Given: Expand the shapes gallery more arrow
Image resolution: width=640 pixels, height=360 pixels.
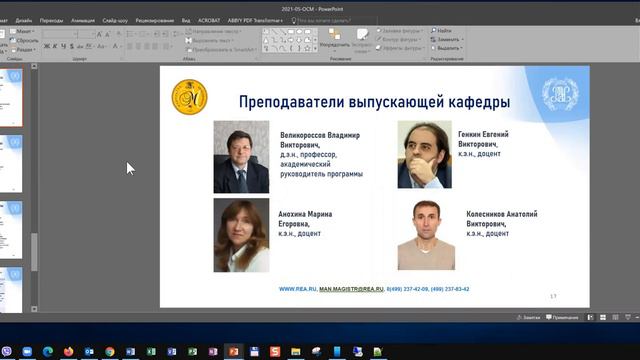Looking at the screenshot, I should (315, 49).
